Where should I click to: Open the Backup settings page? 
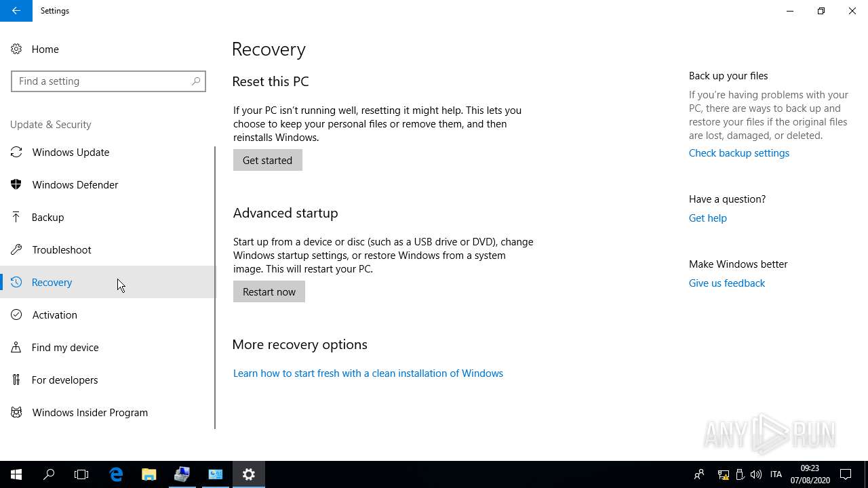coord(107,217)
